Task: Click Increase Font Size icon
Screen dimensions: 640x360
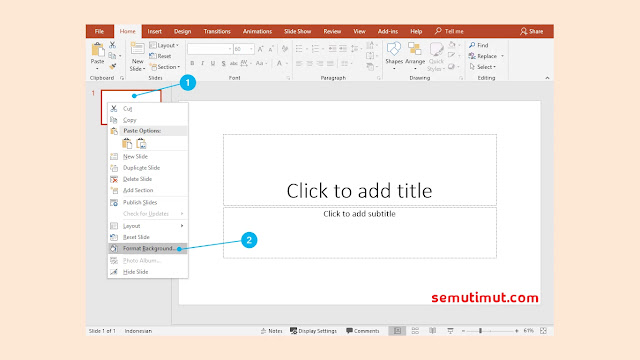Action: 260,49
